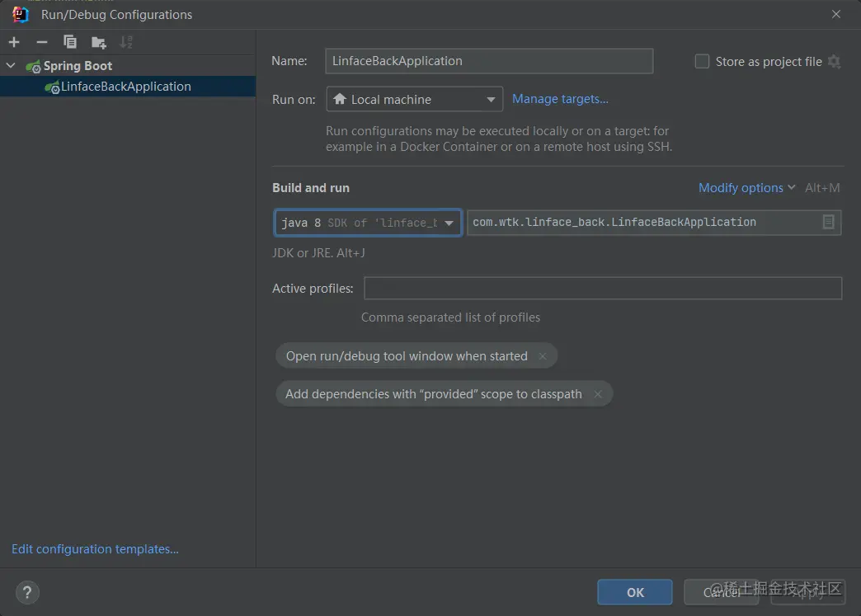Collapse the Spring Boot tree node
The width and height of the screenshot is (861, 616).
(11, 65)
